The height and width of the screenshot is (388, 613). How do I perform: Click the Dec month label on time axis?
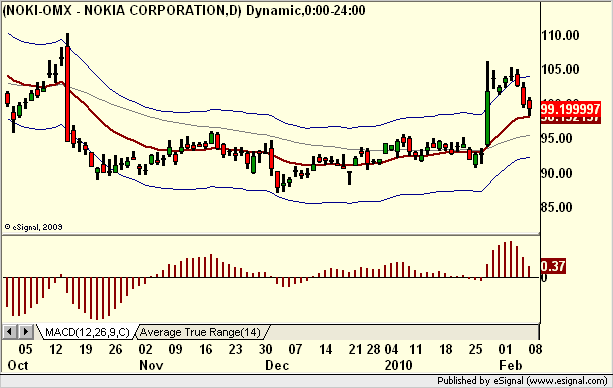[x=277, y=365]
